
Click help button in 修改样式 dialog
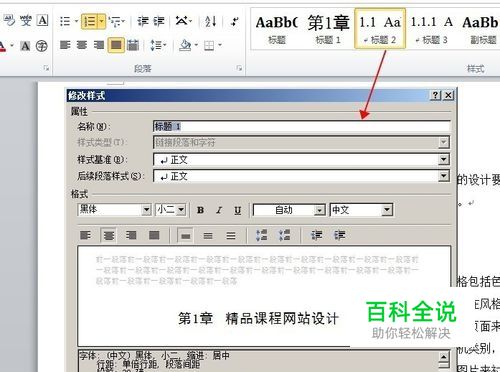pos(436,95)
